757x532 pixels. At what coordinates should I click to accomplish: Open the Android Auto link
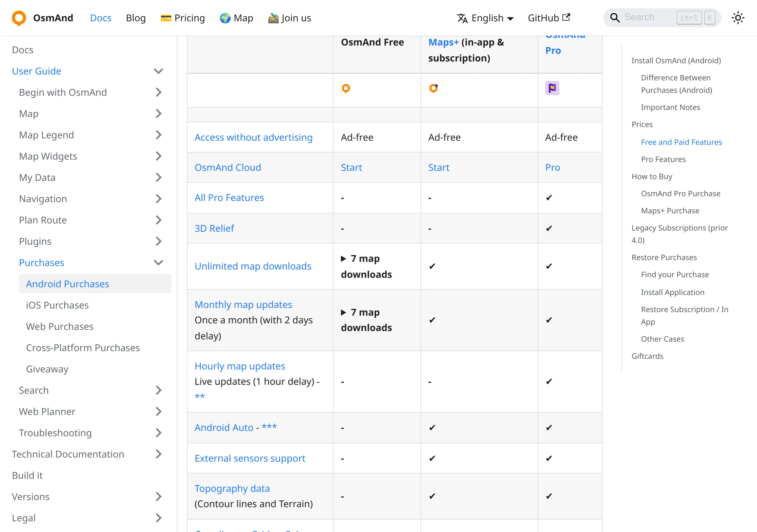pos(224,427)
